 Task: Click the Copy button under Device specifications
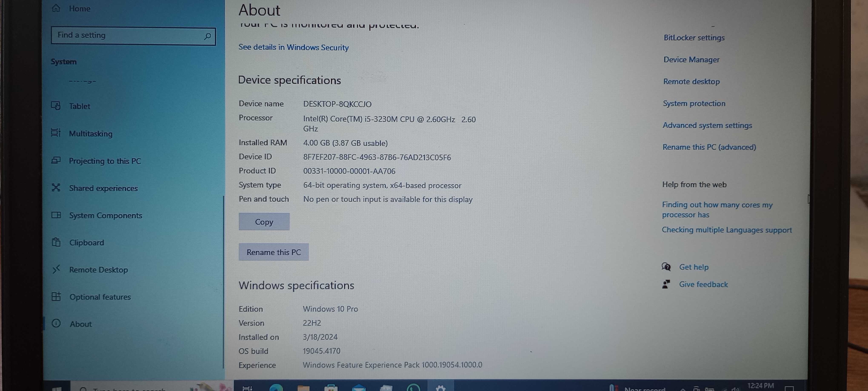(x=264, y=222)
